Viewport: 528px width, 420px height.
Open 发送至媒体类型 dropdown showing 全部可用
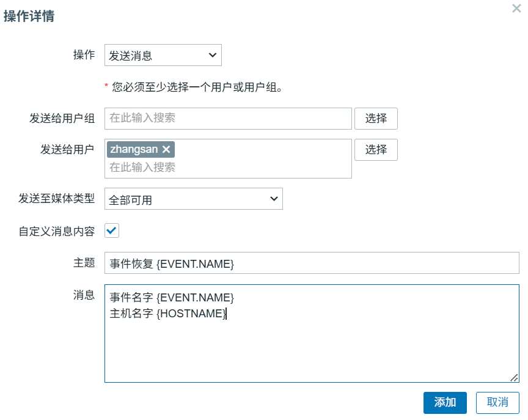(x=194, y=199)
